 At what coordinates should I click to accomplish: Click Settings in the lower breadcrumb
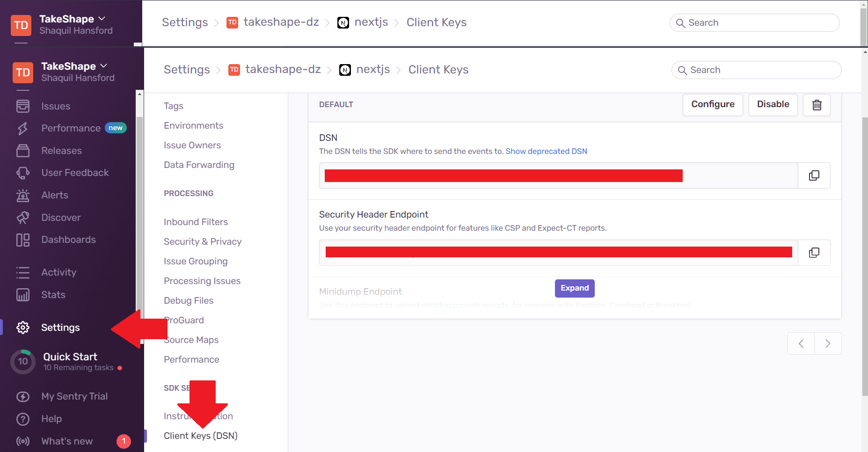pos(187,70)
